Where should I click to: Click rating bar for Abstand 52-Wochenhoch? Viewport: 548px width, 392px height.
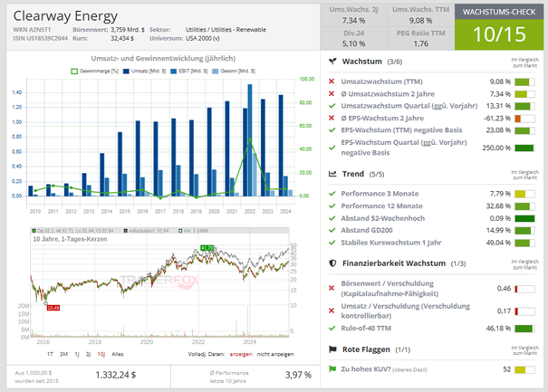[524, 219]
